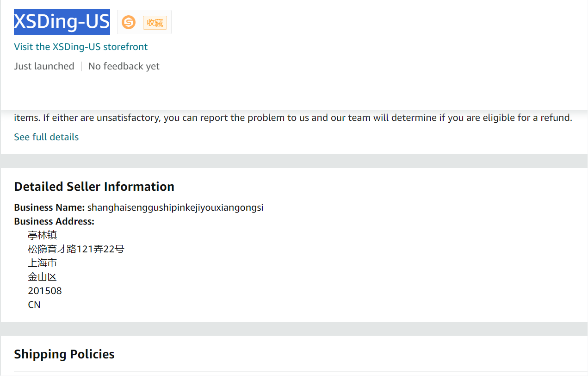Click the postal code 201508

45,291
